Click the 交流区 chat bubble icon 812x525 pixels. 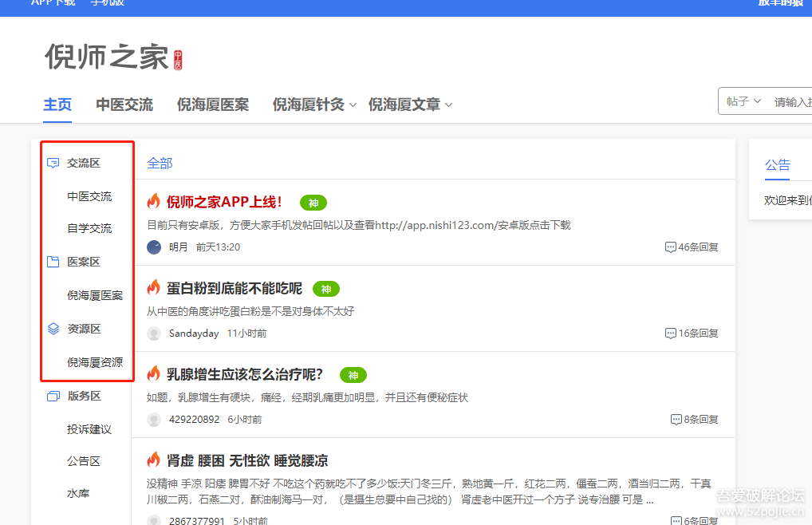(53, 163)
